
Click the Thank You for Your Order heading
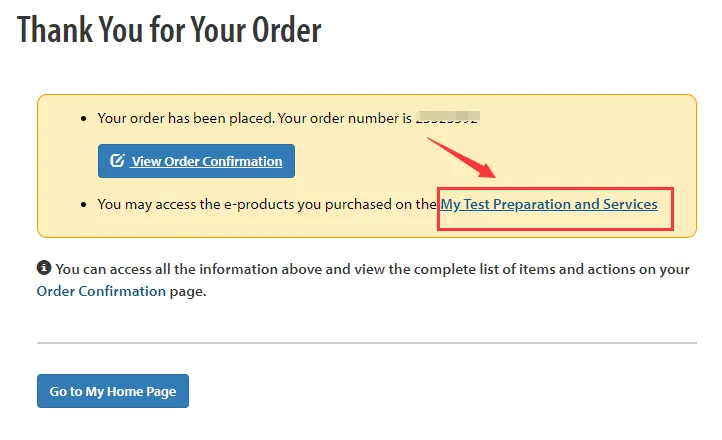[170, 30]
